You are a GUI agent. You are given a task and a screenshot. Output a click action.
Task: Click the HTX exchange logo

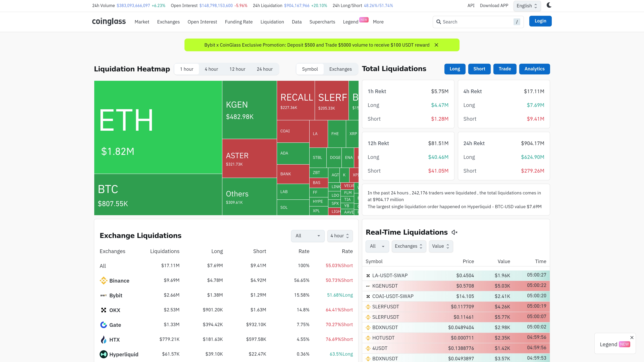point(103,340)
